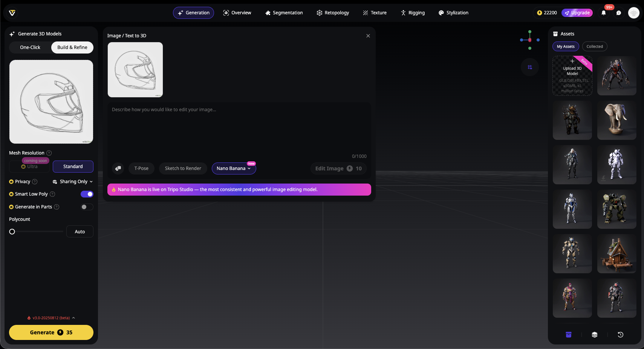This screenshot has height=349, width=644.
Task: Switch to One-Click mode
Action: [30, 47]
